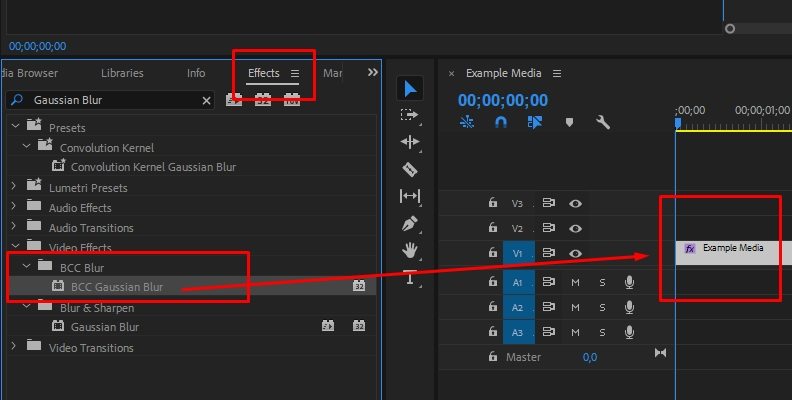Select the Type tool

pyautogui.click(x=410, y=277)
